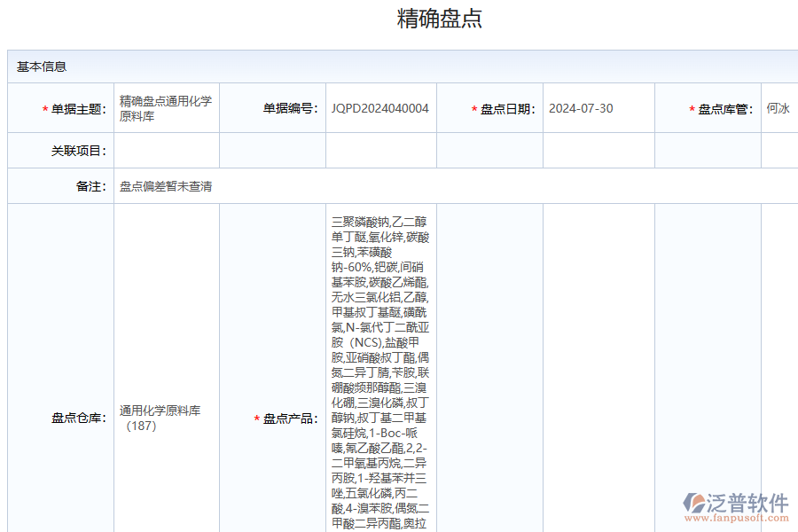Open the 盘点仓库 field 通用化学原料库
This screenshot has height=532, width=798.
pos(160,418)
